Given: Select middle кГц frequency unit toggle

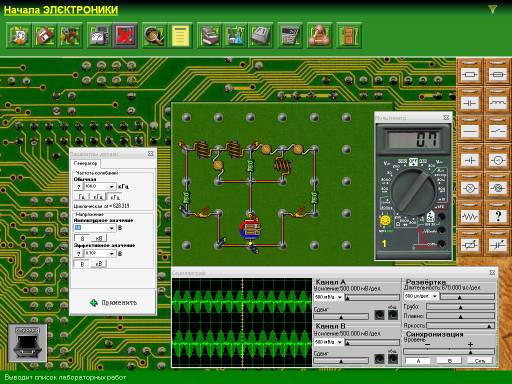Looking at the screenshot, I should click(98, 196).
